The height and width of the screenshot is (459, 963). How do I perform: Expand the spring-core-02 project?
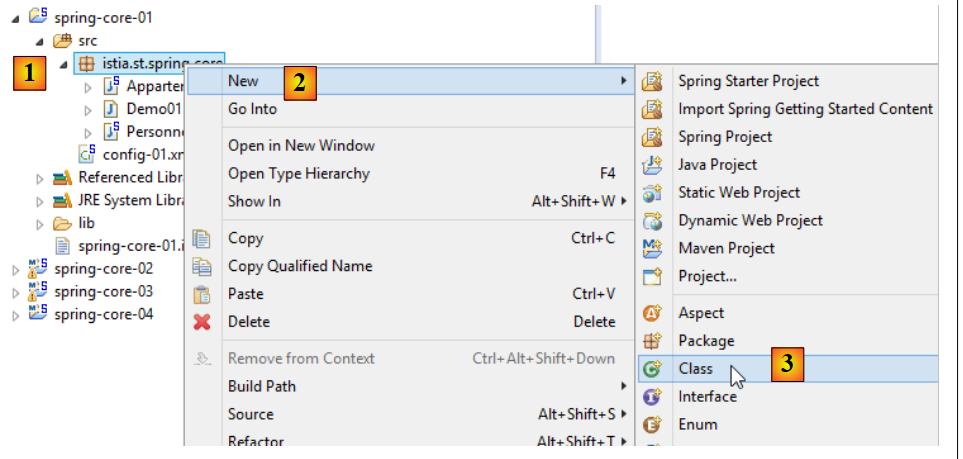[x=15, y=269]
